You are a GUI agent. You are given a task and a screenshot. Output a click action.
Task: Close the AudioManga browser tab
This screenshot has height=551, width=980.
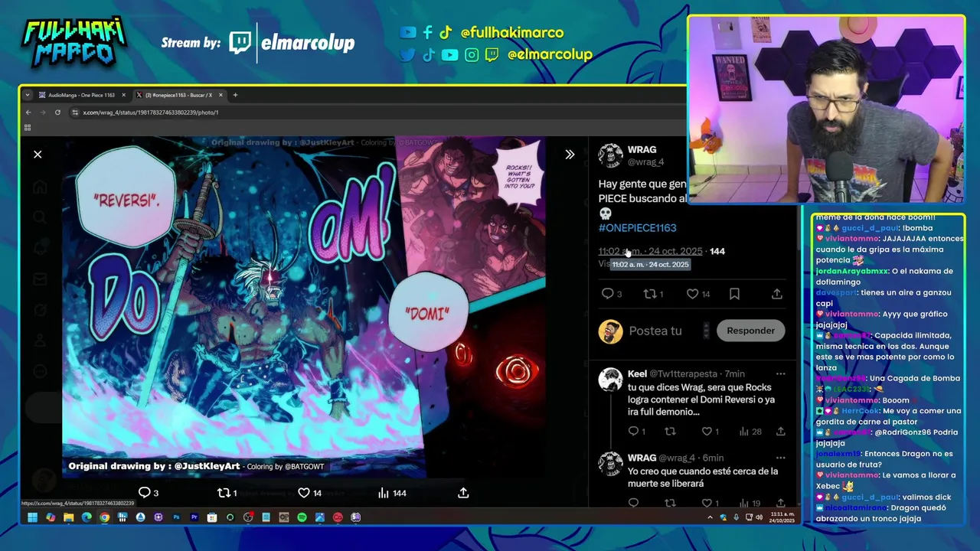[123, 95]
